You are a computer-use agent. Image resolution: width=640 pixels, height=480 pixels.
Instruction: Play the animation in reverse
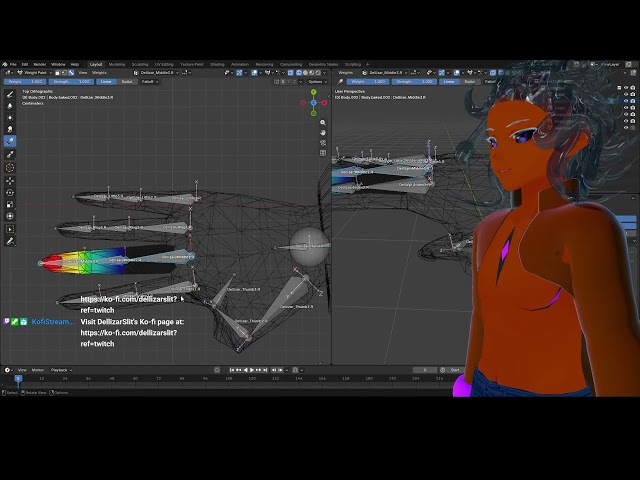245,370
